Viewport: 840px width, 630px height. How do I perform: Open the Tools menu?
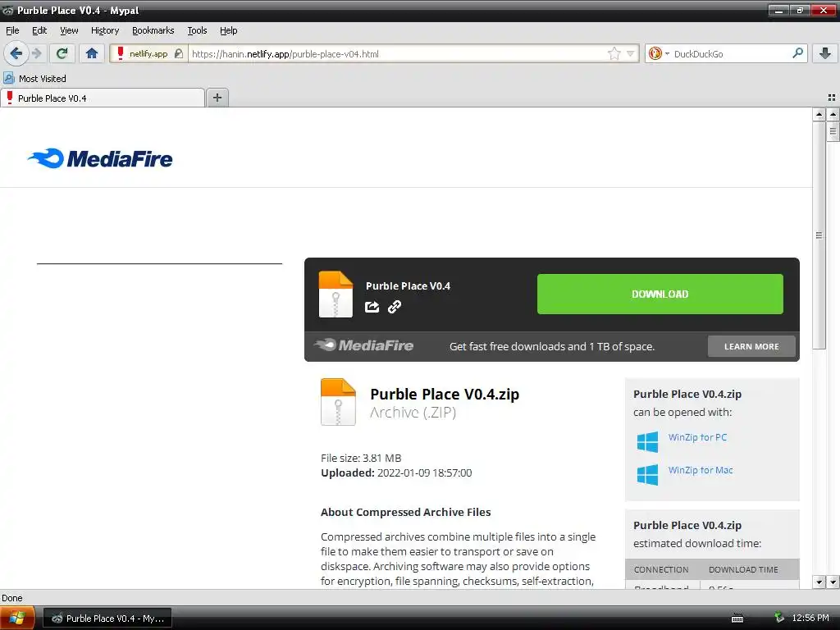[197, 30]
